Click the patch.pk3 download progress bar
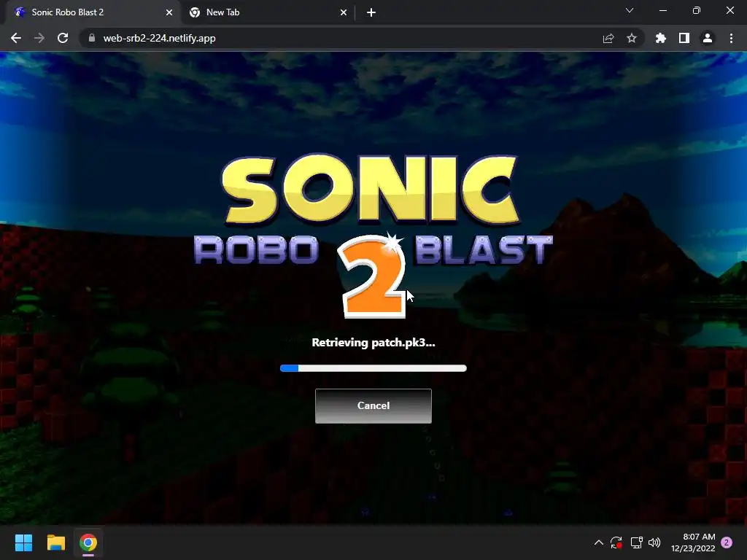The width and height of the screenshot is (747, 560). click(373, 368)
